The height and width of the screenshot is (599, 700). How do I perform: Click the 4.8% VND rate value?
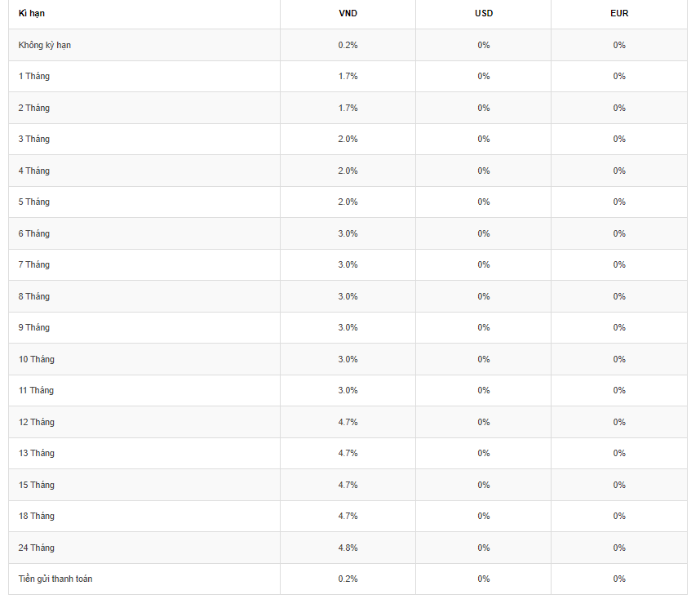coord(348,548)
